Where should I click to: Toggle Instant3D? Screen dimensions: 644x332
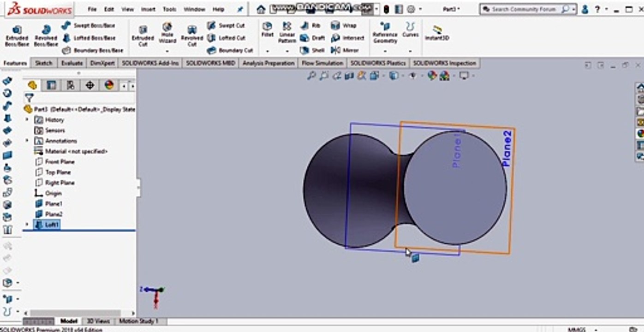[x=436, y=33]
